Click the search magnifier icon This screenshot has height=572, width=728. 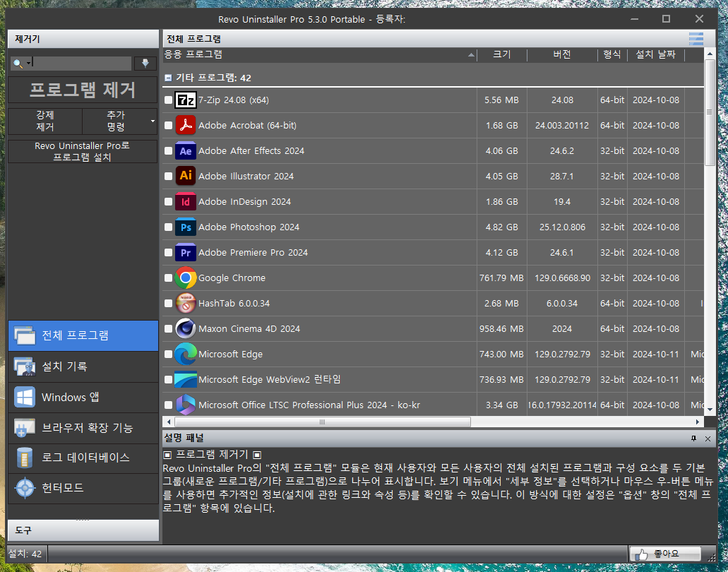click(x=18, y=64)
